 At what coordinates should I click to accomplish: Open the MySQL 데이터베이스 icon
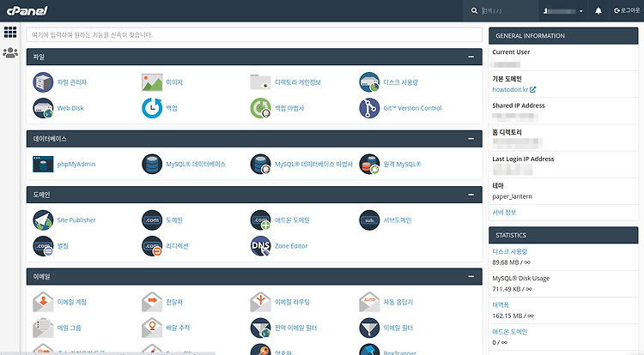coord(152,164)
